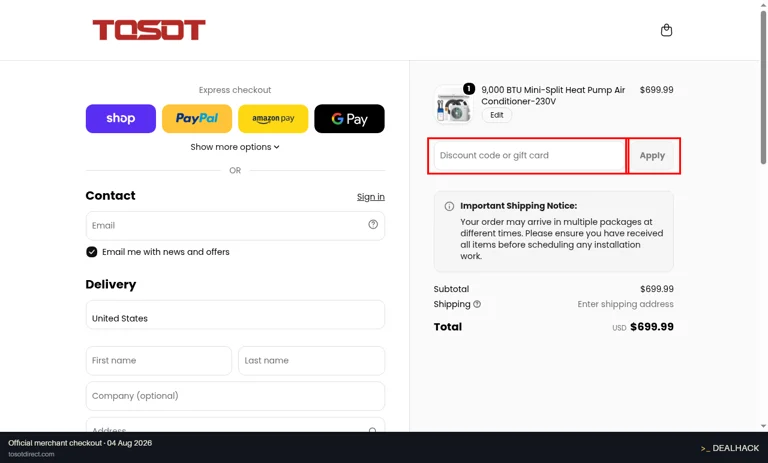Pay with Shop Pay button
Image resolution: width=768 pixels, height=463 pixels.
click(120, 119)
